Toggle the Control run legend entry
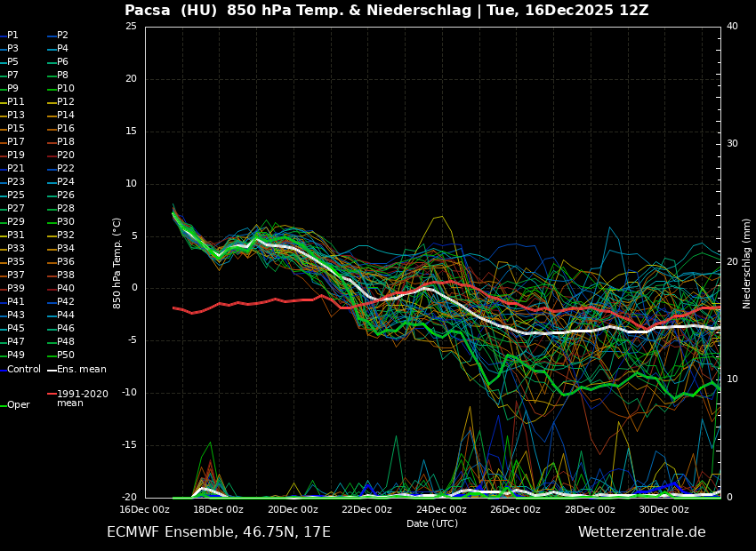Image resolution: width=756 pixels, height=551 pixels. (x=23, y=369)
